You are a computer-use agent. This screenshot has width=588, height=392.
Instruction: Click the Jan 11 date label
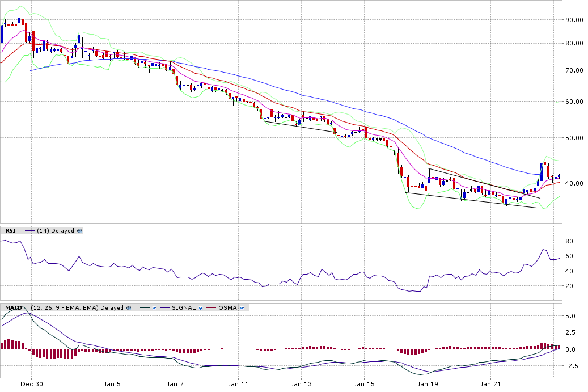tap(238, 384)
